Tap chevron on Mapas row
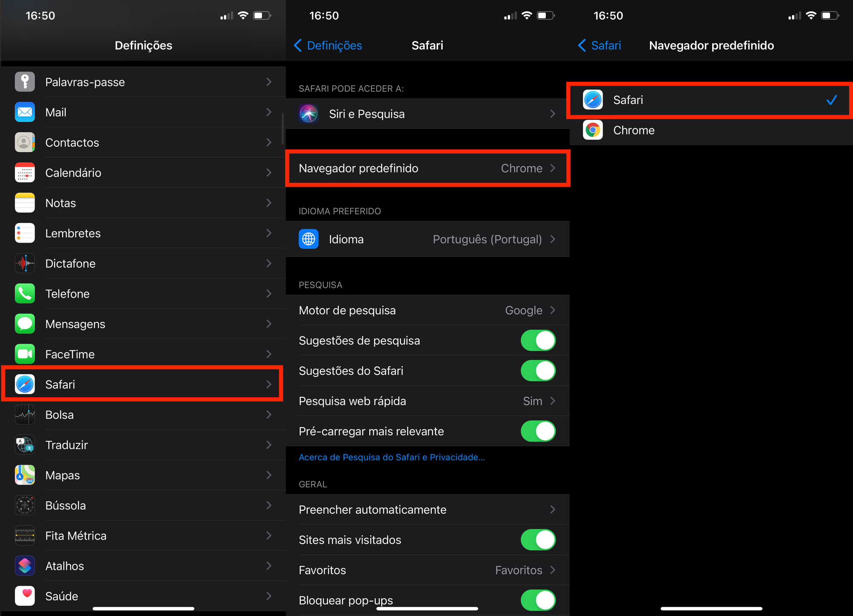Viewport: 853px width, 616px height. pyautogui.click(x=269, y=475)
